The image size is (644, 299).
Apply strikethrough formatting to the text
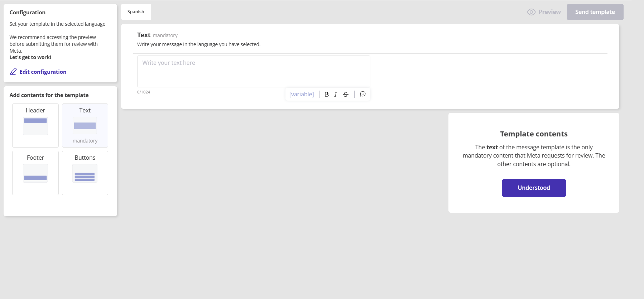[x=346, y=95]
